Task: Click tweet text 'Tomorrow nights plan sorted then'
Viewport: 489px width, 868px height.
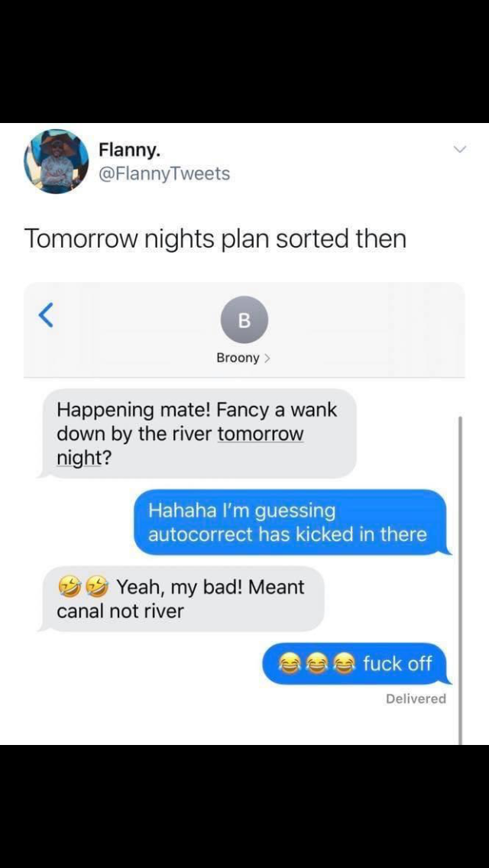Action: [215, 238]
